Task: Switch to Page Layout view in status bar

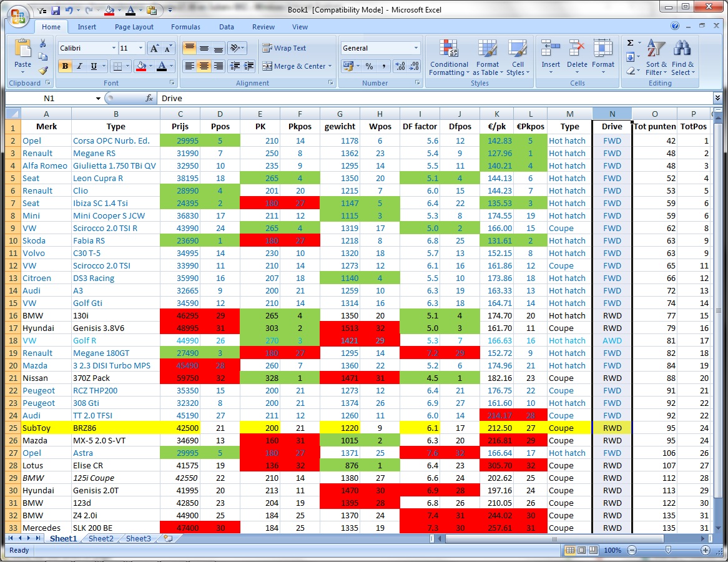Action: coord(582,550)
